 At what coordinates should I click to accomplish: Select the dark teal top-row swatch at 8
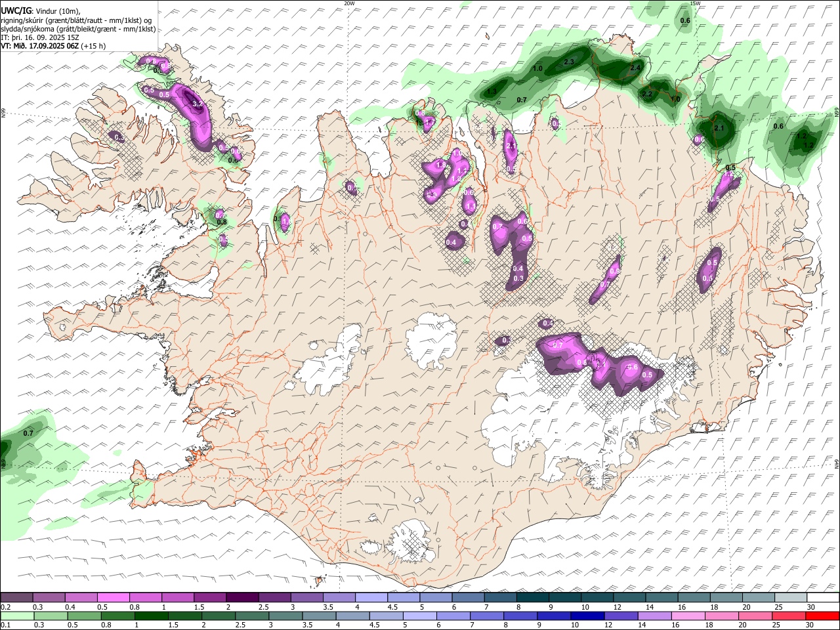click(533, 598)
